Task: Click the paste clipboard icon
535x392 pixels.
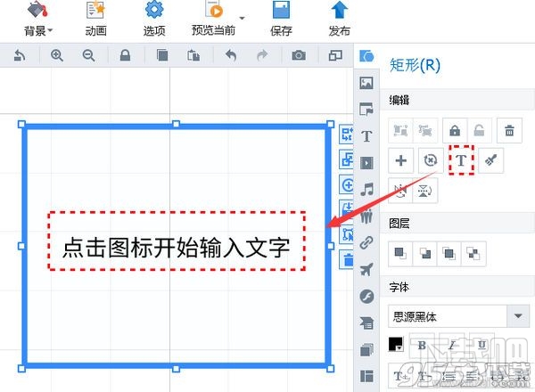Action: pyautogui.click(x=193, y=55)
